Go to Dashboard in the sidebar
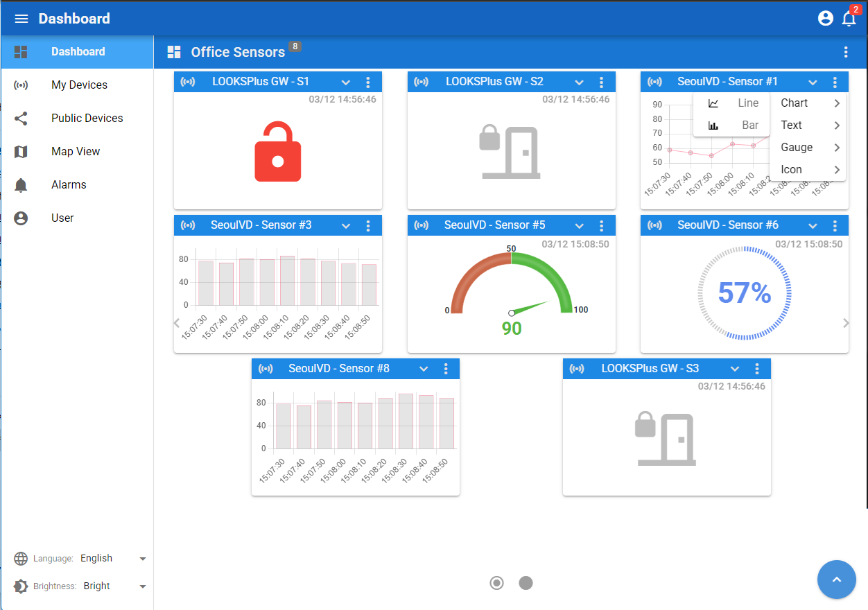This screenshot has width=868, height=610. [77, 52]
